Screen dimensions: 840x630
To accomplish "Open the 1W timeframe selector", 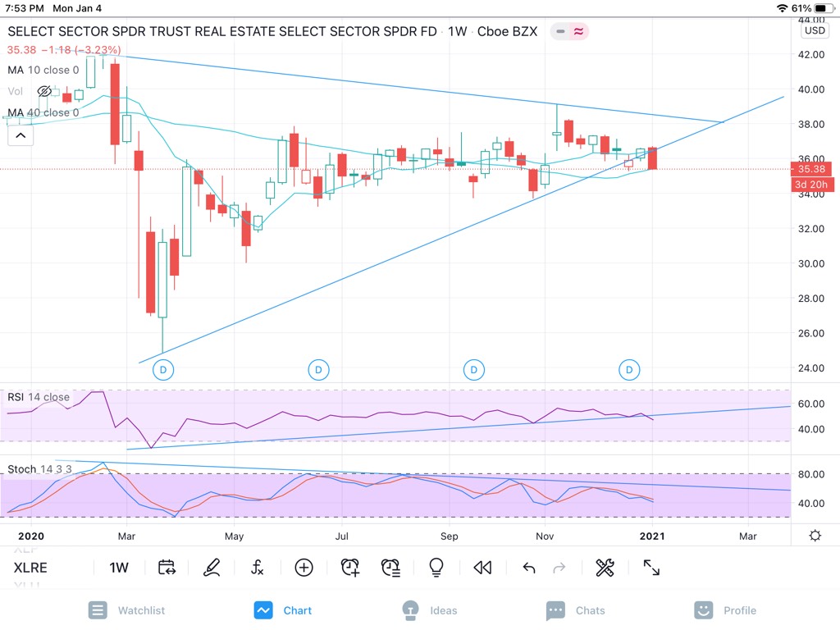I will (119, 568).
